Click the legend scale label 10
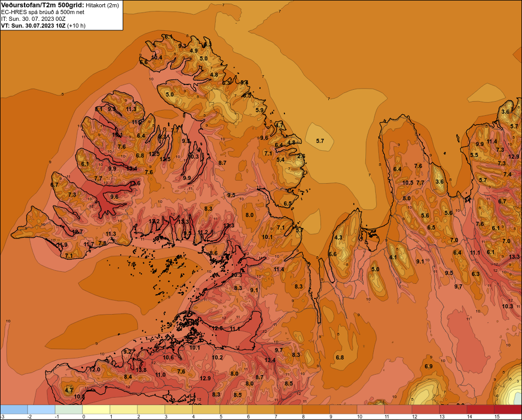Image resolution: width=522 pixels, height=420 pixels. pyautogui.click(x=359, y=417)
